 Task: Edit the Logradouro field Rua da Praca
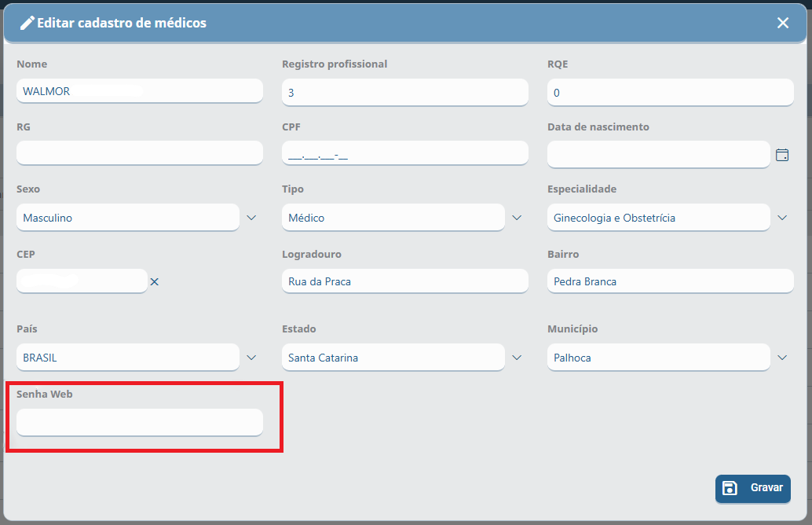(x=405, y=281)
